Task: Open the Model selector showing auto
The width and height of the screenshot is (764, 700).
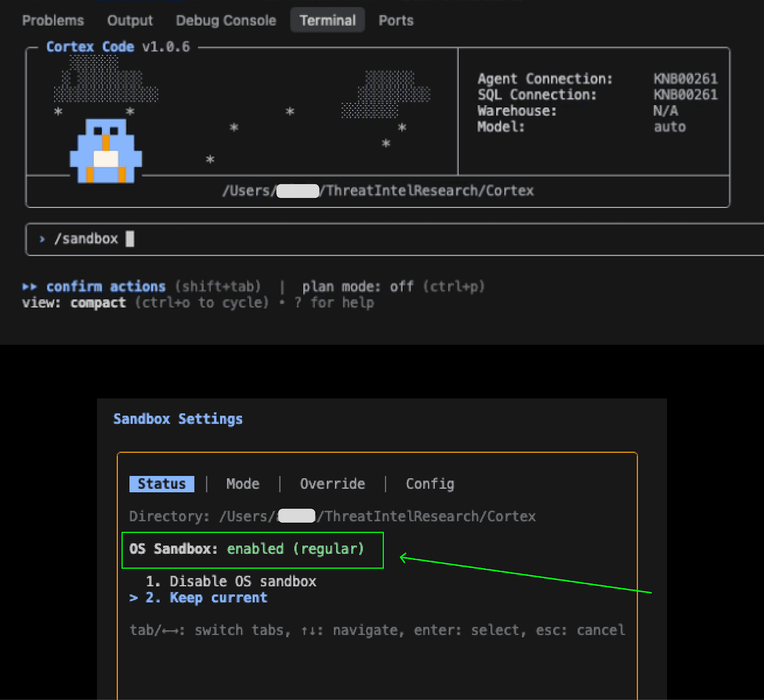Action: tap(669, 127)
